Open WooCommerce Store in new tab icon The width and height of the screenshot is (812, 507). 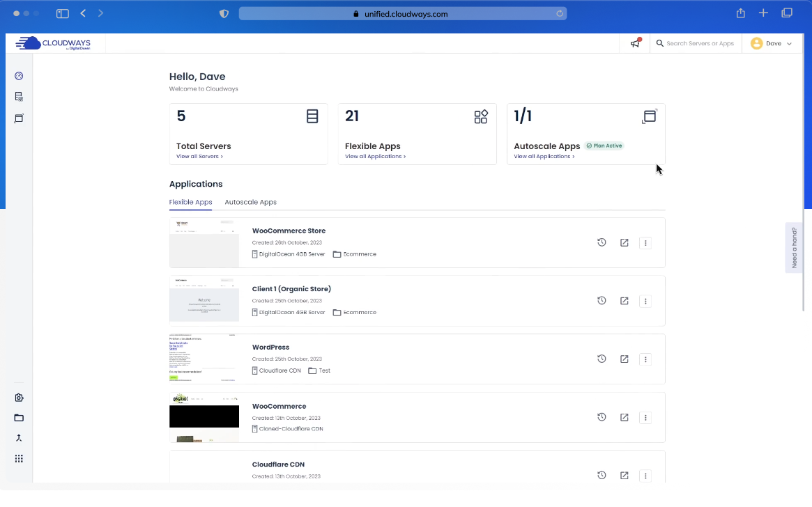pos(624,242)
